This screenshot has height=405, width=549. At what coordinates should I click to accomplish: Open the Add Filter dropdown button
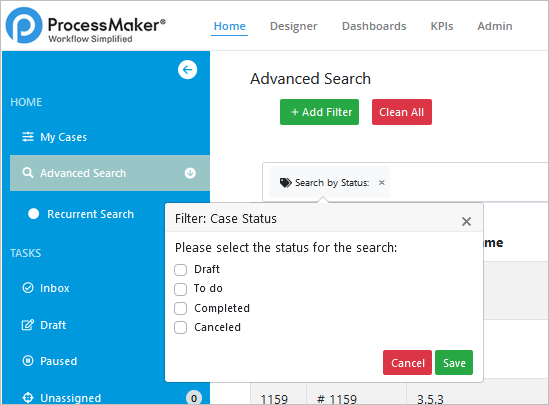tap(319, 112)
